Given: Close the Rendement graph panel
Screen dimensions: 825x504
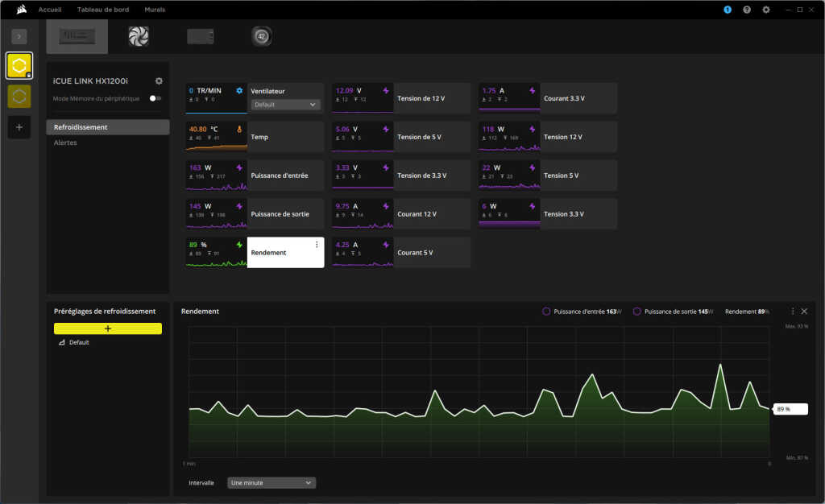Looking at the screenshot, I should pos(804,311).
